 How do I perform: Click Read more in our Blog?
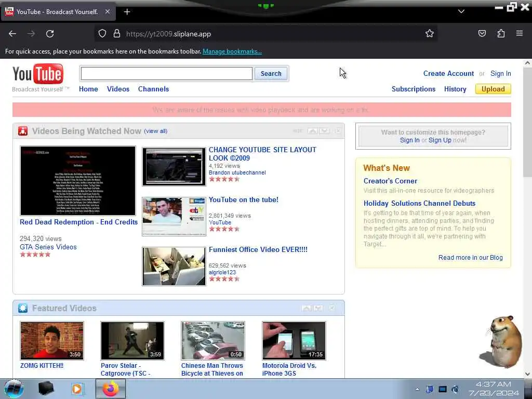pyautogui.click(x=470, y=258)
